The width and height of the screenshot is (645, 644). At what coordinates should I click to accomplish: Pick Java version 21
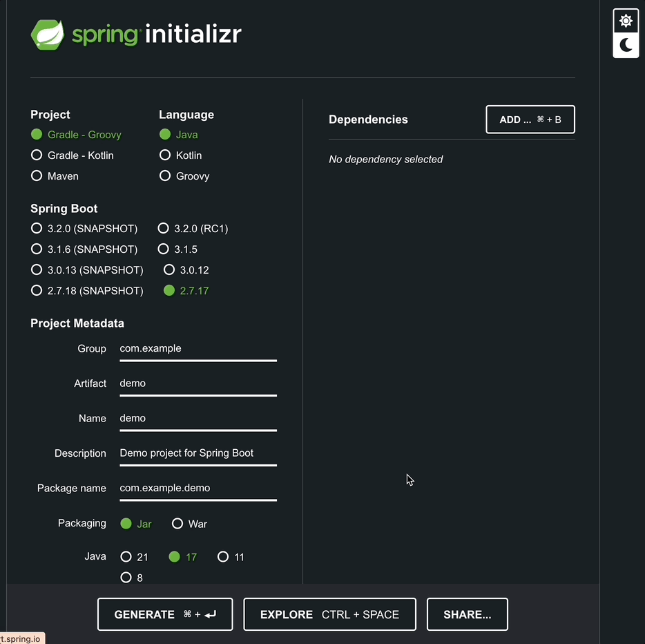(134, 557)
